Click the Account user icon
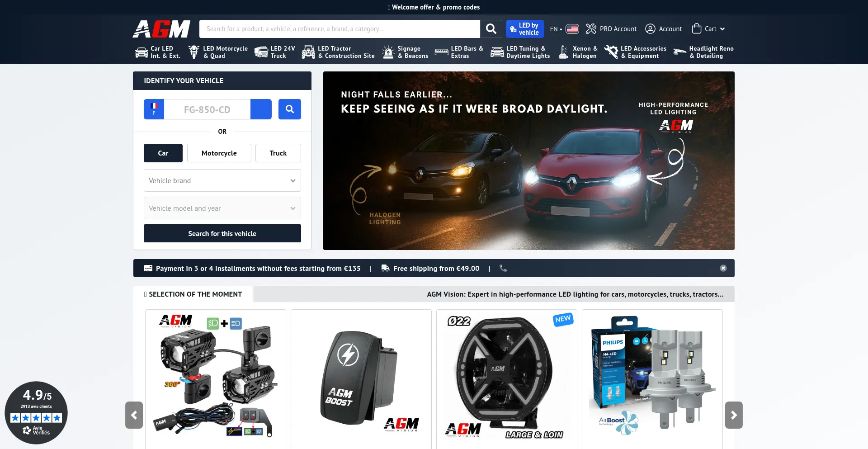Screen dimensions: 868x449 (x=650, y=29)
